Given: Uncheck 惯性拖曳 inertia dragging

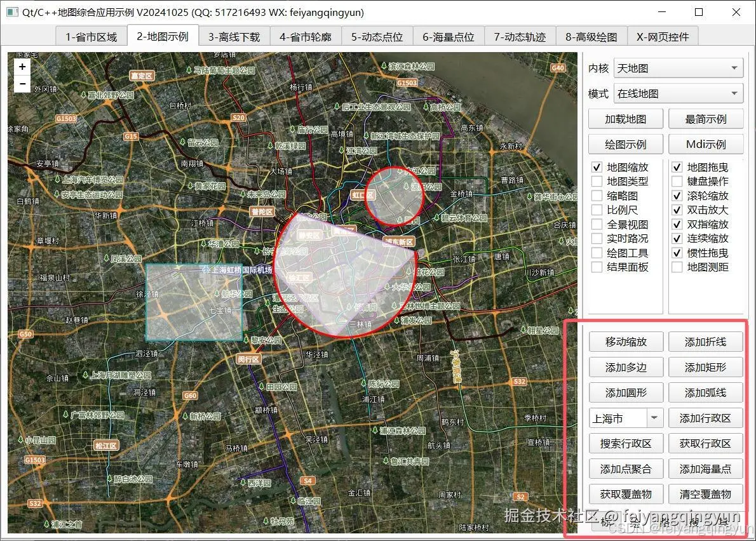Looking at the screenshot, I should [x=676, y=252].
